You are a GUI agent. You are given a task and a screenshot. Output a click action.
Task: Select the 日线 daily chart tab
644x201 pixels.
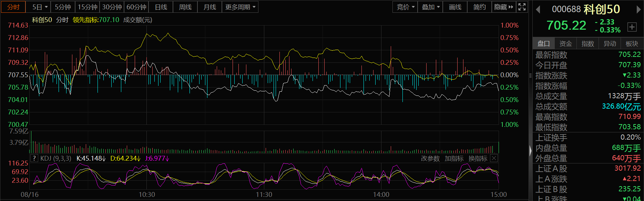161,7
